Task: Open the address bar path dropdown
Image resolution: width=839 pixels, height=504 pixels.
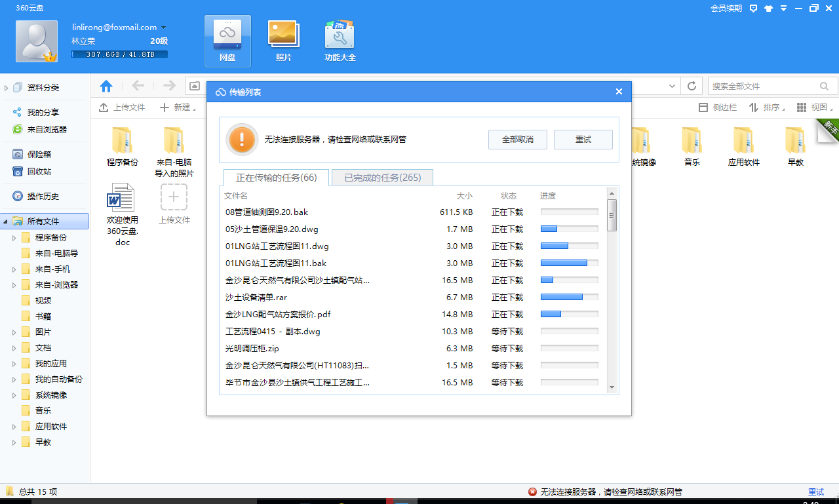Action: (673, 86)
